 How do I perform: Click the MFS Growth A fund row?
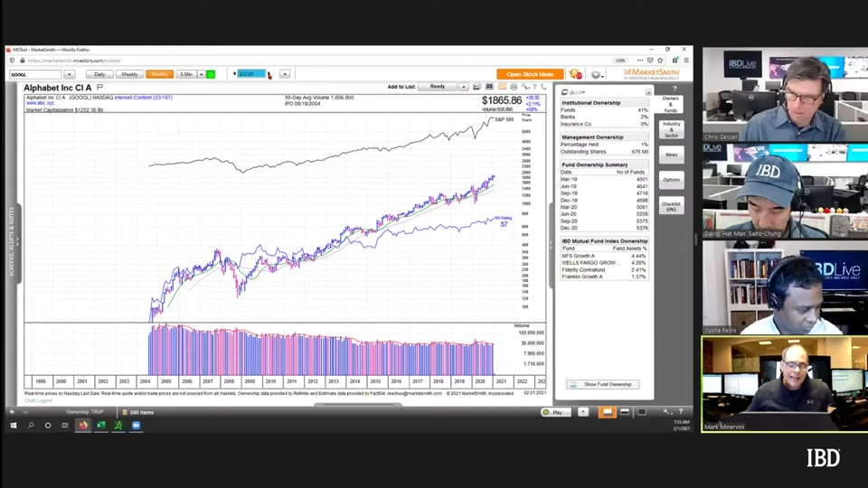pyautogui.click(x=603, y=256)
